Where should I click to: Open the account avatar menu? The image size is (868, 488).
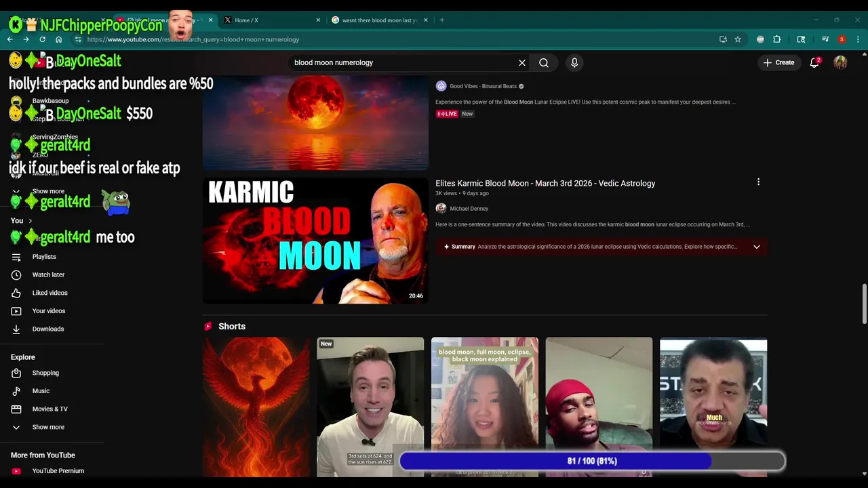840,62
